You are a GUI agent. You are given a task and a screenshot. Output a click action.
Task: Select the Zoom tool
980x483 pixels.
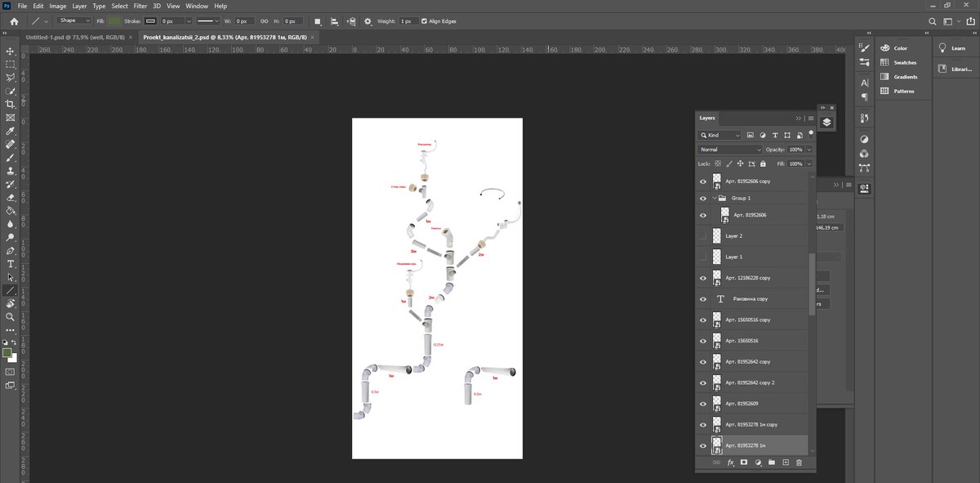coord(10,316)
